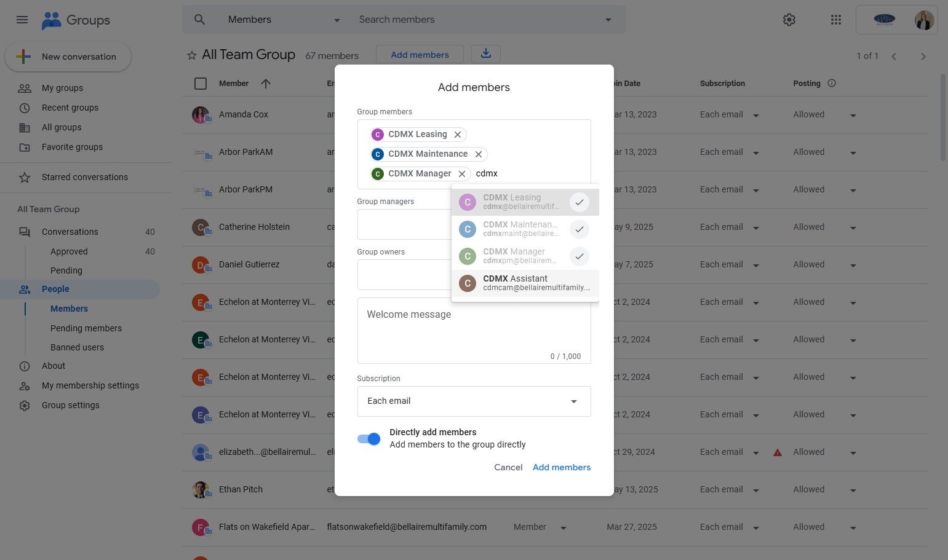Uncheck CDMX Leasing in suggestion list
Viewport: 948px width, 560px height.
[x=580, y=202]
